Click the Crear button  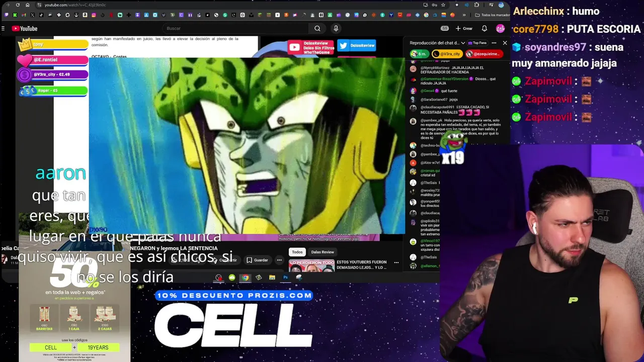coord(464,29)
